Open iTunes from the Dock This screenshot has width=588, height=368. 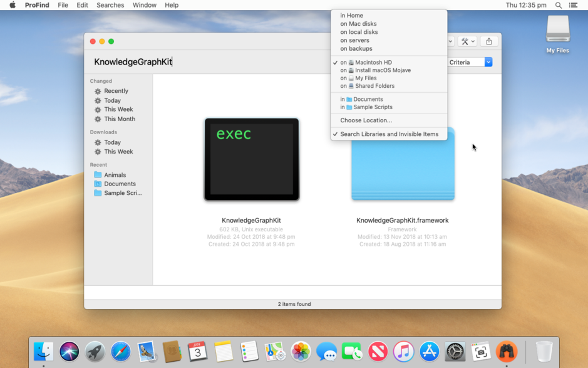click(x=403, y=352)
